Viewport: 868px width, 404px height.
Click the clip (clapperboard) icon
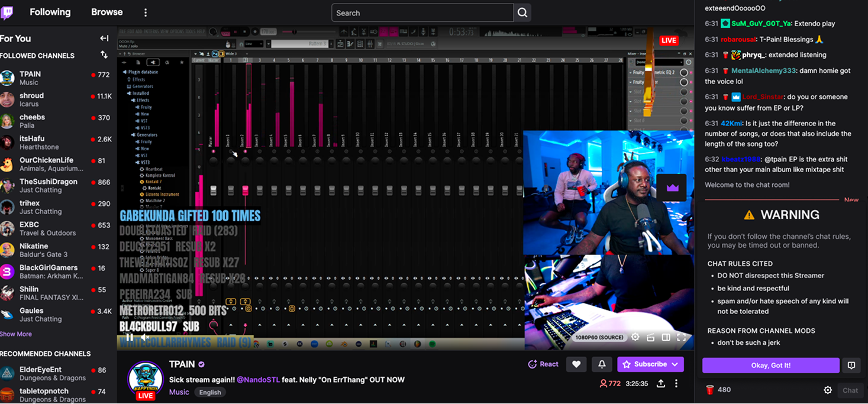tap(651, 337)
